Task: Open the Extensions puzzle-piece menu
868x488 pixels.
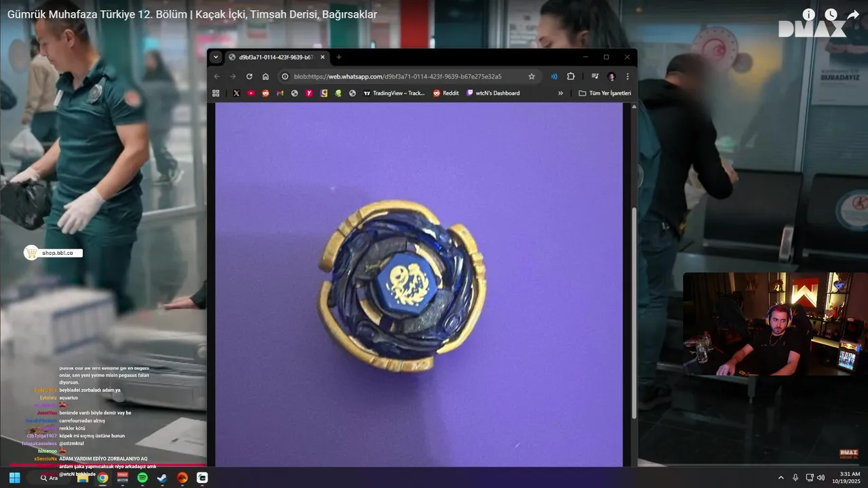Action: (571, 77)
